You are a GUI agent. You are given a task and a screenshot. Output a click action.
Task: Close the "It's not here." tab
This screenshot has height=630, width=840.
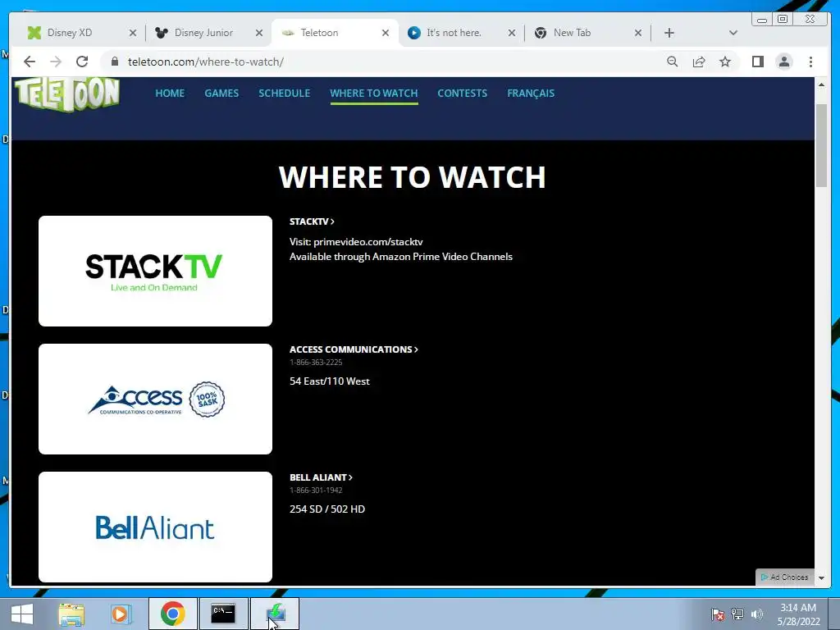point(512,33)
